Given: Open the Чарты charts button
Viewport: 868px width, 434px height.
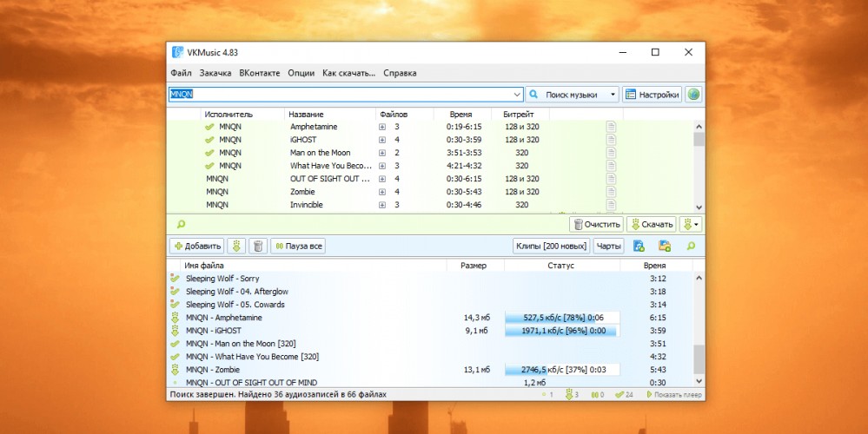Looking at the screenshot, I should pos(608,246).
